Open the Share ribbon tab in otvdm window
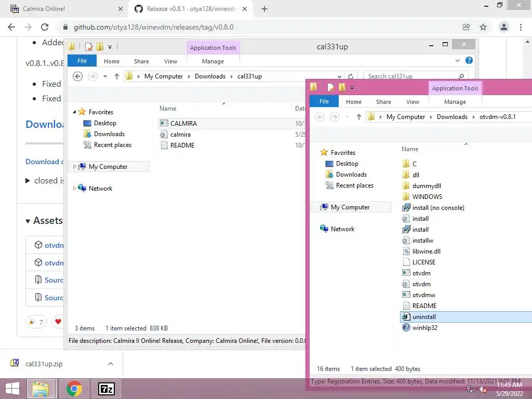This screenshot has height=399, width=532. click(x=383, y=102)
